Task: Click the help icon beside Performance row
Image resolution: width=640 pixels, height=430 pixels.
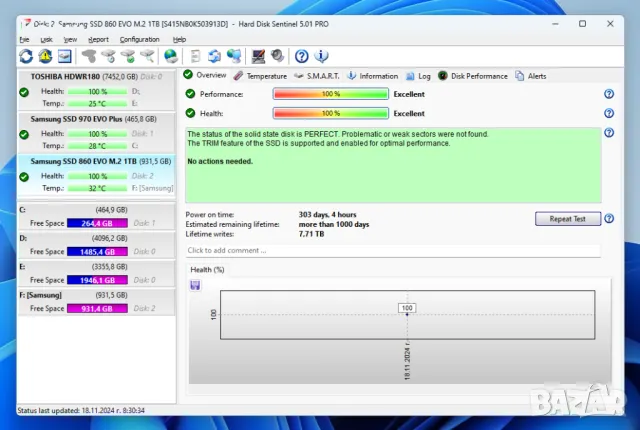Action: point(608,94)
